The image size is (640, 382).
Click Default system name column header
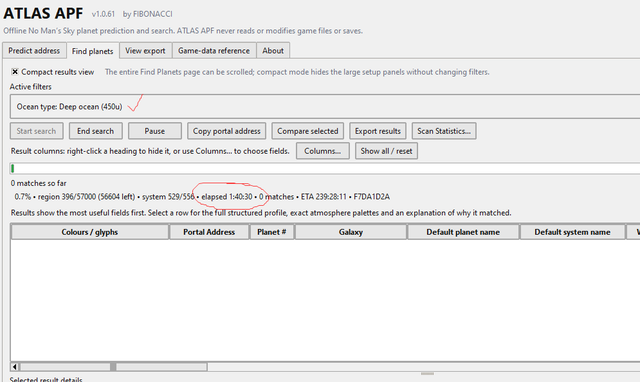point(573,232)
